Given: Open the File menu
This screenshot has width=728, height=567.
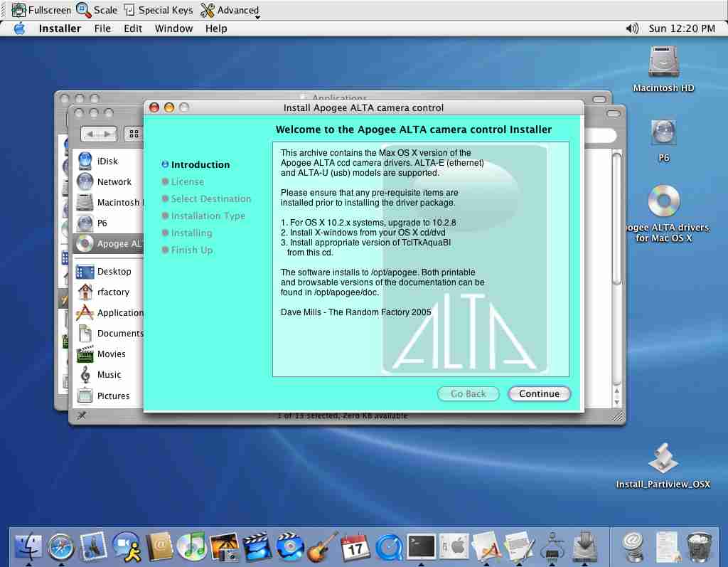Looking at the screenshot, I should pyautogui.click(x=102, y=28).
